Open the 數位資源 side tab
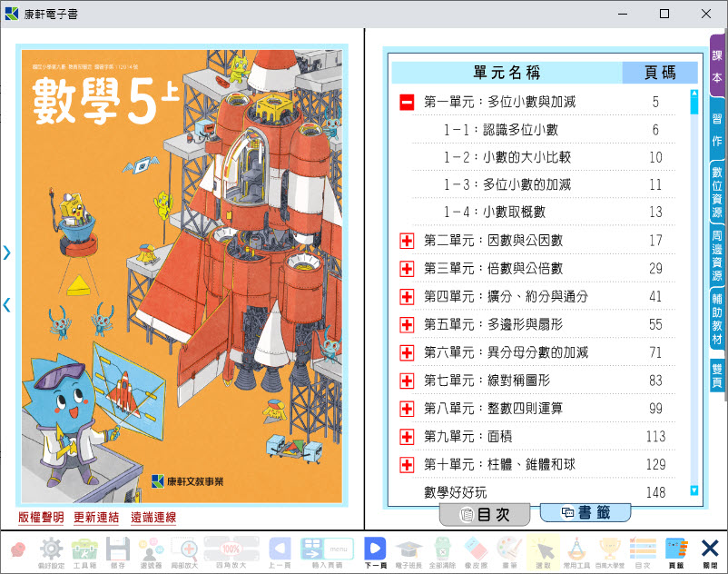 [717, 193]
